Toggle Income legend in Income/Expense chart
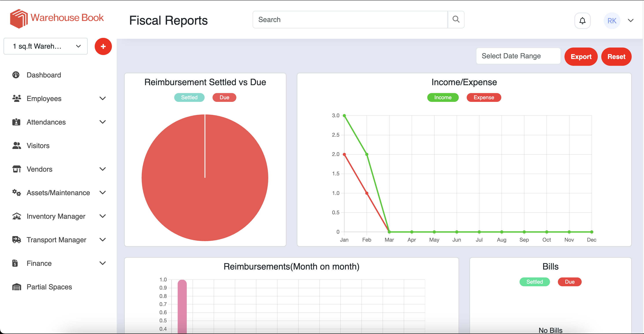 pyautogui.click(x=442, y=97)
